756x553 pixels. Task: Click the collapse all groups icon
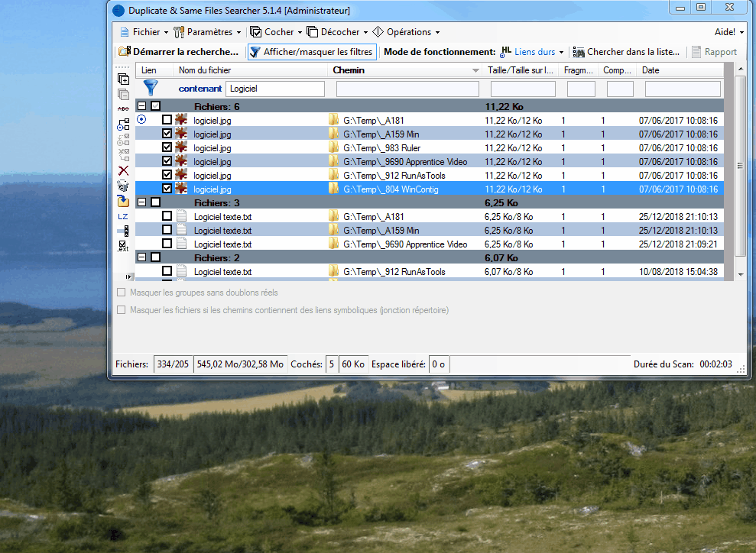[x=123, y=94]
